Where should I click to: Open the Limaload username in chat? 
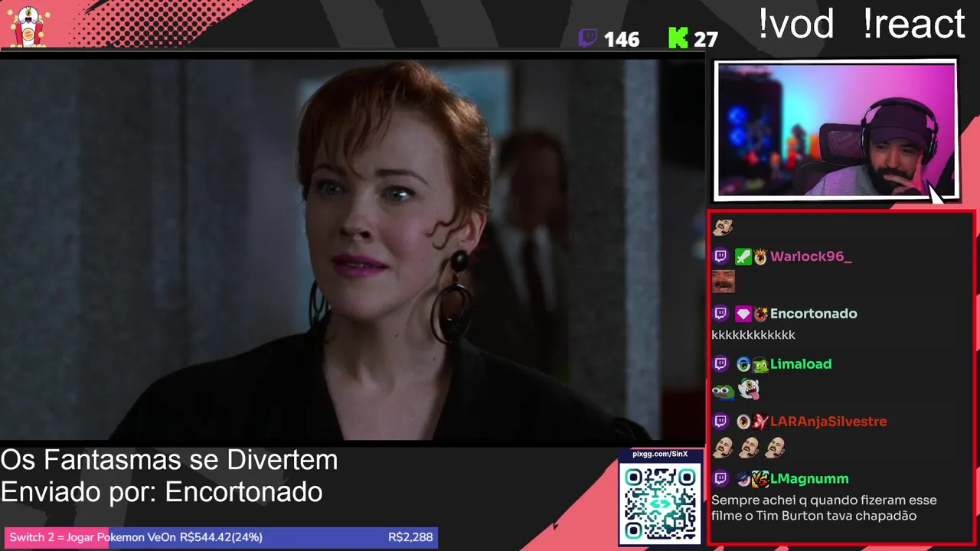[801, 364]
